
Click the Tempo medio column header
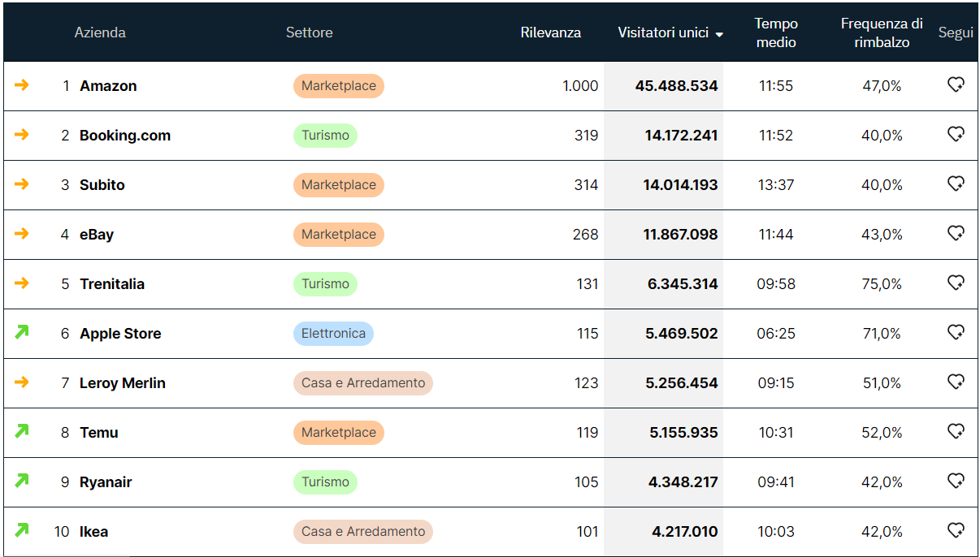click(x=776, y=32)
